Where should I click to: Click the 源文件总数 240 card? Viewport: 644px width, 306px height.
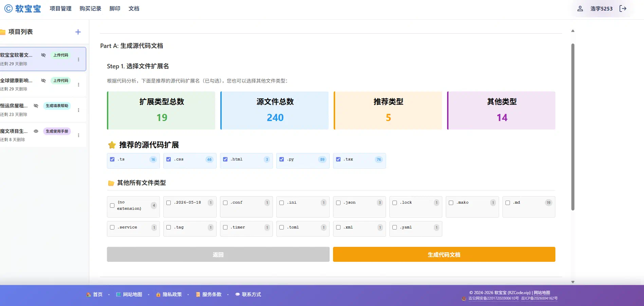click(x=275, y=111)
